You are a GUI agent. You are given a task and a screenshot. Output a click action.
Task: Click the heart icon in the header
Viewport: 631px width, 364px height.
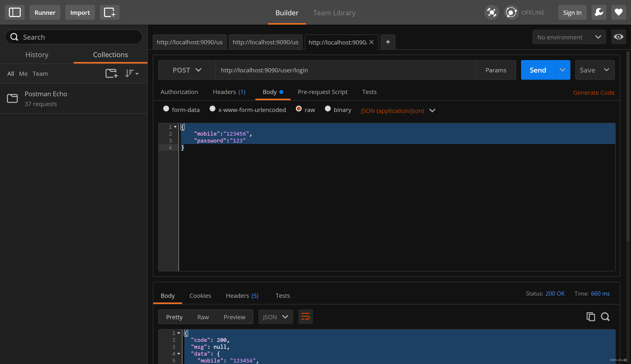click(618, 12)
